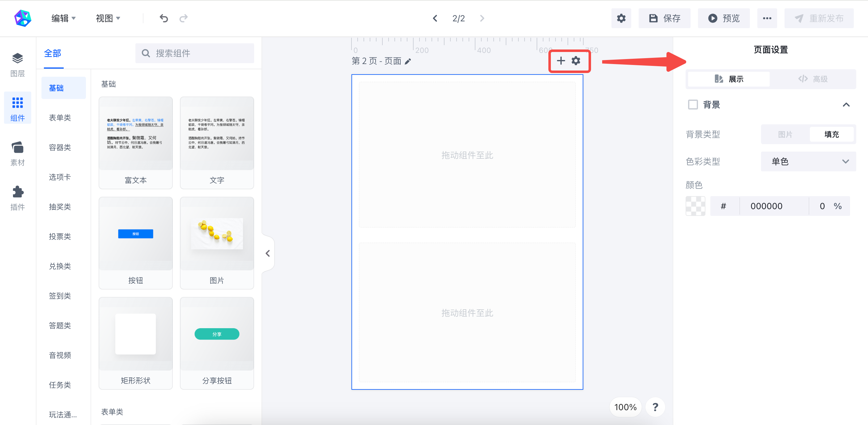Screen dimensions: 868x425
Task: Choose 图片 as background type
Action: (x=785, y=134)
